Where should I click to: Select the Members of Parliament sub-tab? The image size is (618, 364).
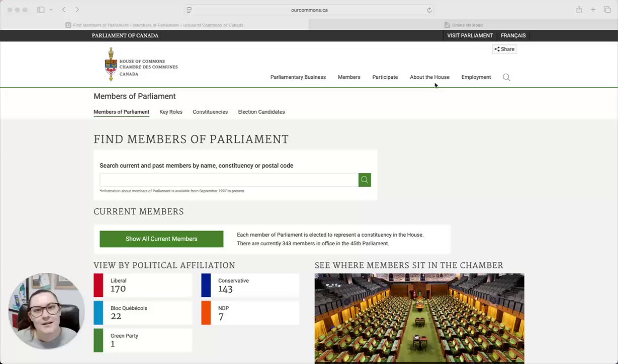[121, 112]
